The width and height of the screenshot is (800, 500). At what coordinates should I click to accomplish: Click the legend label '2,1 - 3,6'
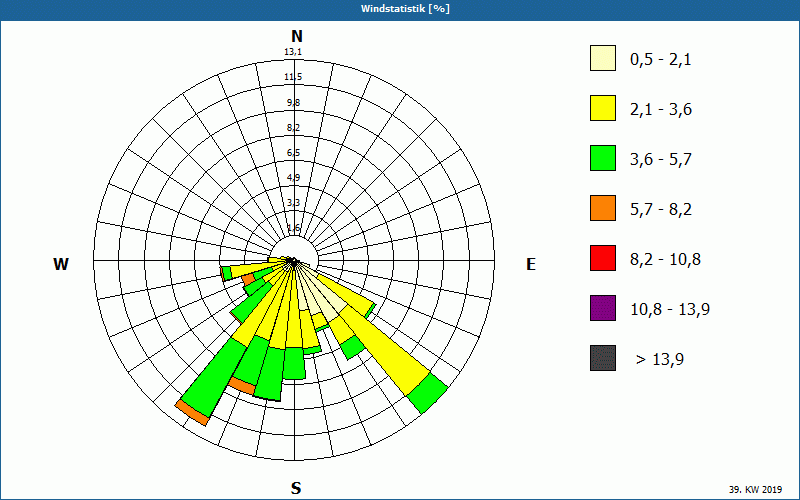tap(661, 110)
